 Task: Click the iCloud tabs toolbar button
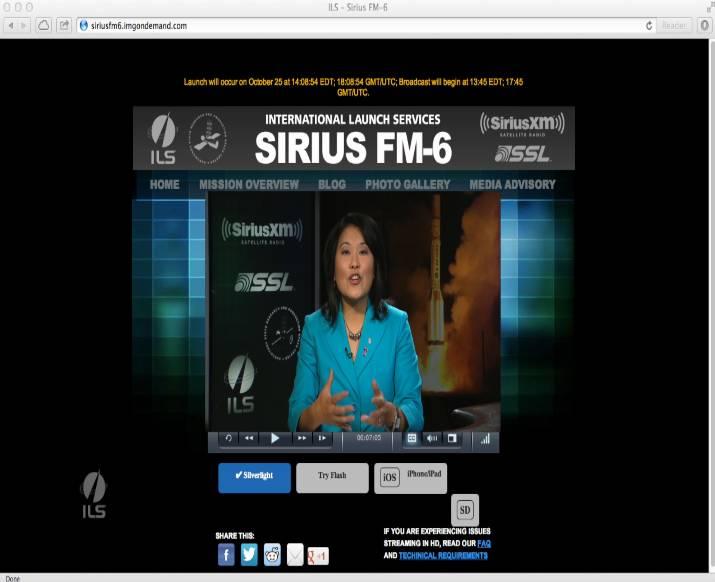[44, 26]
